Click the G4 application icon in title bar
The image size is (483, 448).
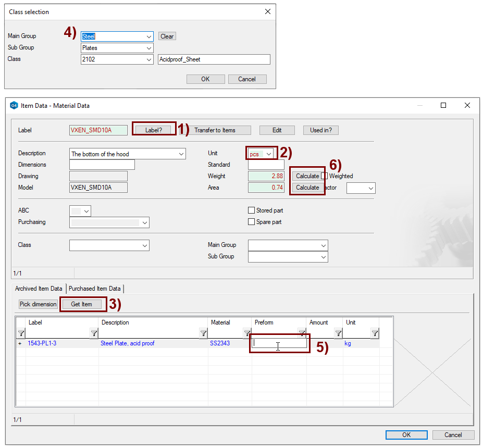click(x=14, y=106)
